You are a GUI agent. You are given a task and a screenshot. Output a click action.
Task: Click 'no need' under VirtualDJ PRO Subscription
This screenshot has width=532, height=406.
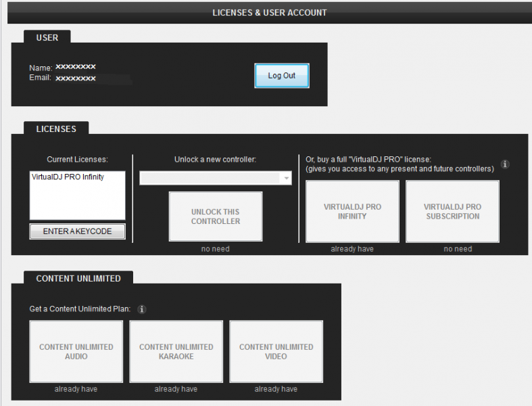point(458,249)
